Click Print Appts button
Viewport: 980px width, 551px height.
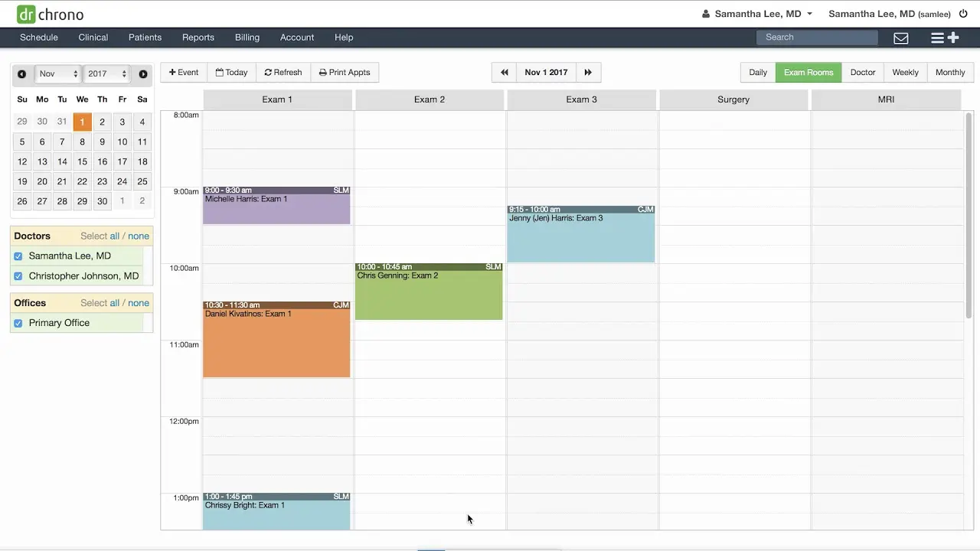[x=345, y=73]
